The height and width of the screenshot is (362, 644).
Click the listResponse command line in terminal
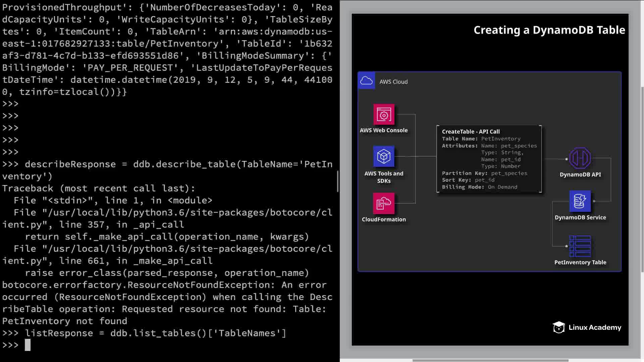pos(155,333)
